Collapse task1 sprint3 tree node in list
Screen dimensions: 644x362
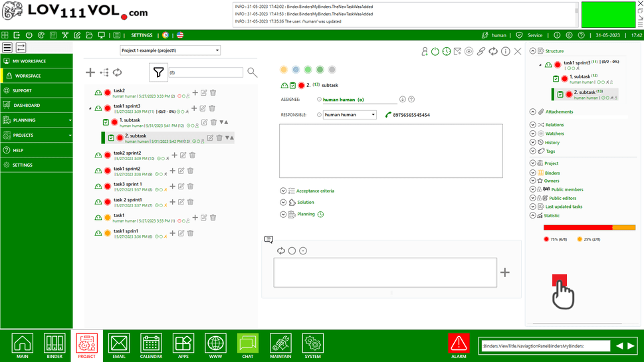click(x=90, y=108)
